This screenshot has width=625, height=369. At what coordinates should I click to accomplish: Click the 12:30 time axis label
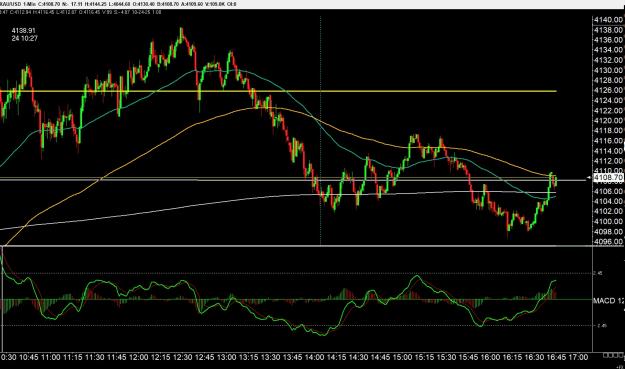pos(182,357)
